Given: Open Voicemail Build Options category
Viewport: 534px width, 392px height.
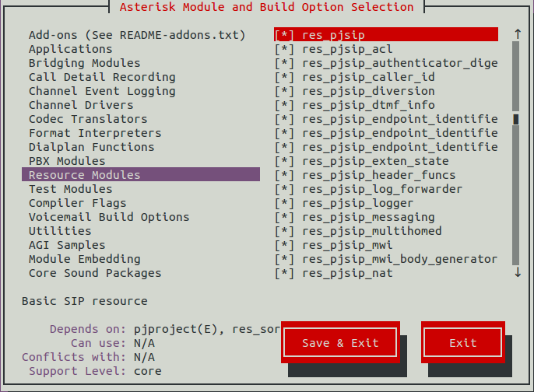Looking at the screenshot, I should [109, 217].
